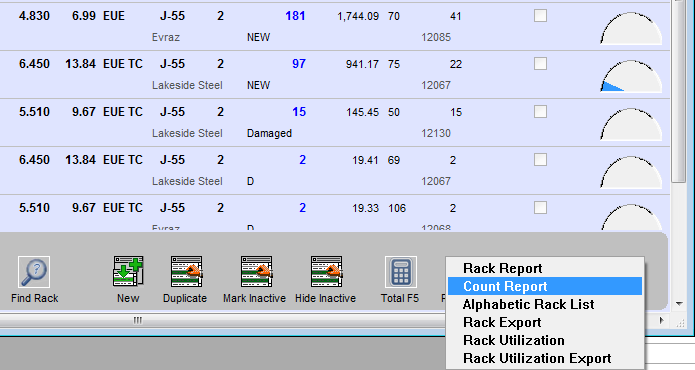Click the size value 4.830
The height and width of the screenshot is (370, 695).
click(34, 16)
